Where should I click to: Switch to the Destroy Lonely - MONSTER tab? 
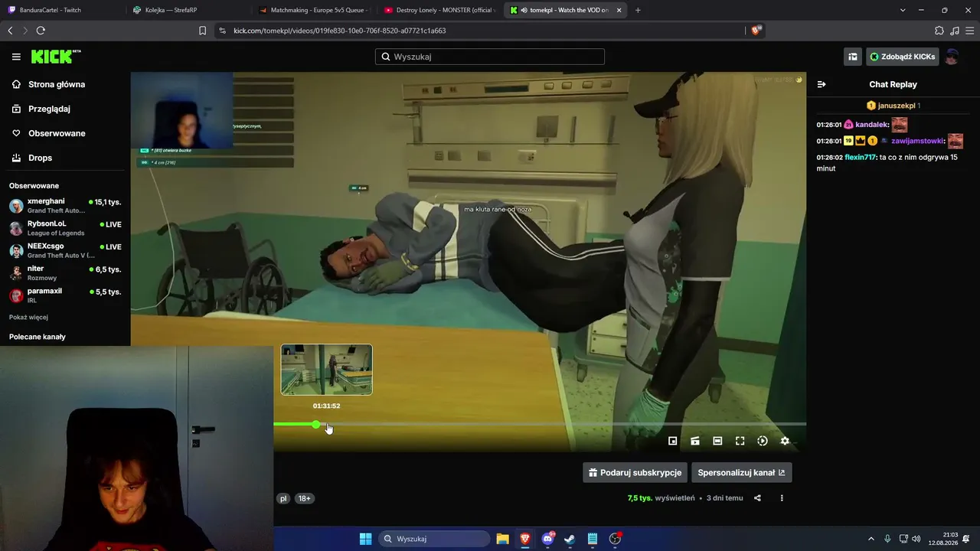tap(439, 10)
